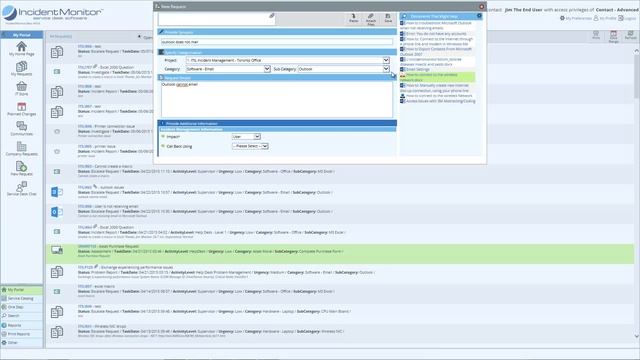
Task: Click the 'Wireless NIC issue' request row
Action: click(x=340, y=331)
